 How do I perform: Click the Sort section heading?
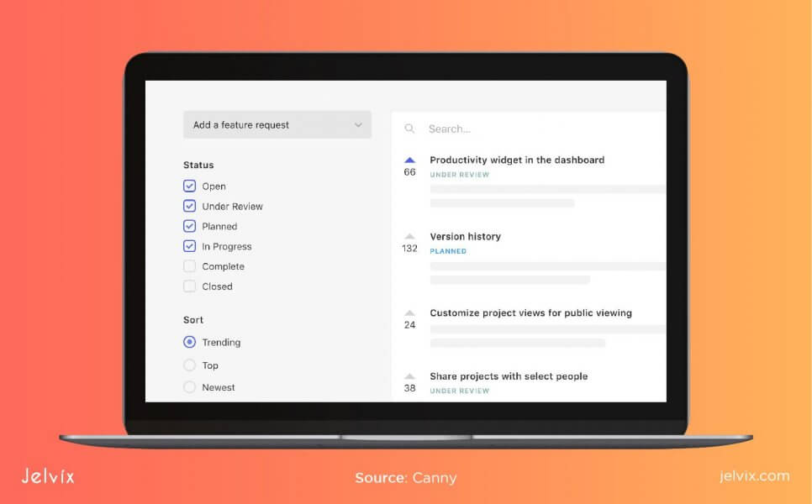click(193, 320)
